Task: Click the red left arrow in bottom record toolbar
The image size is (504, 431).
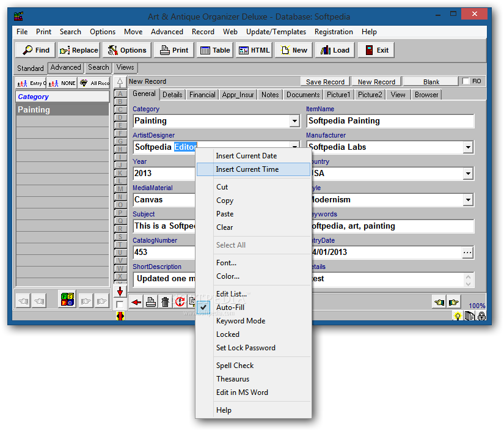Action: point(136,302)
